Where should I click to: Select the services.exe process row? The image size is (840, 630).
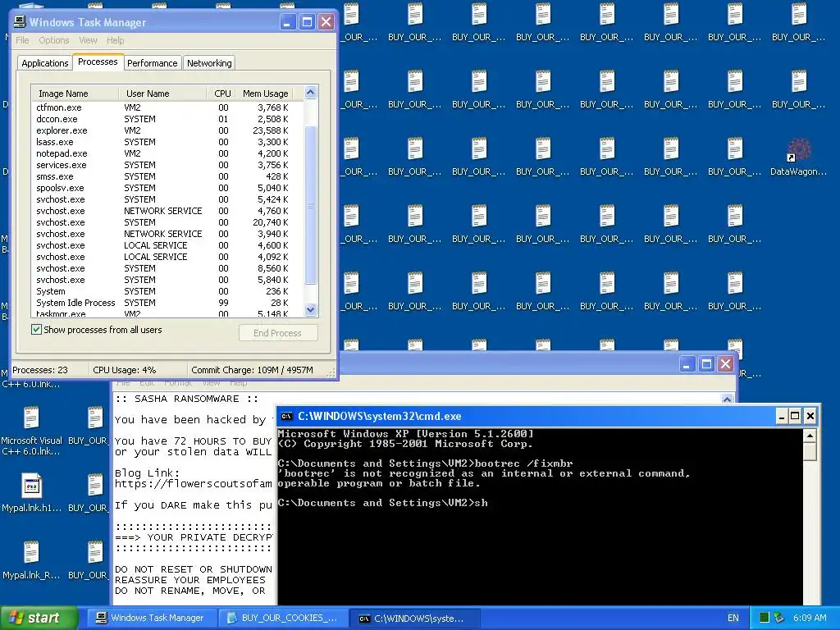pyautogui.click(x=167, y=165)
